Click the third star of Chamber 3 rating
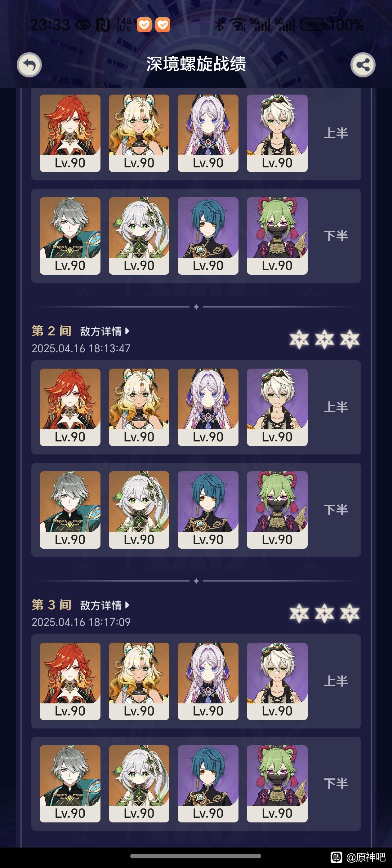This screenshot has width=392, height=868. coord(350,613)
